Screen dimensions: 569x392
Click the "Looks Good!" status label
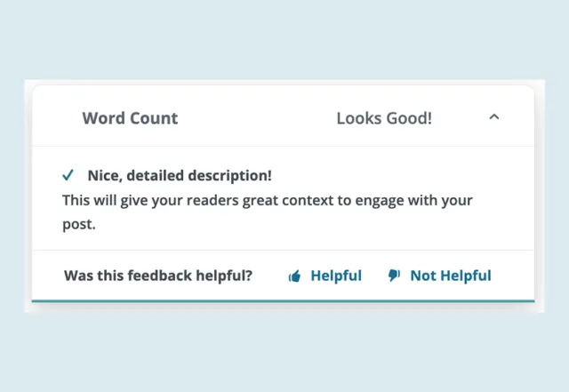click(384, 118)
